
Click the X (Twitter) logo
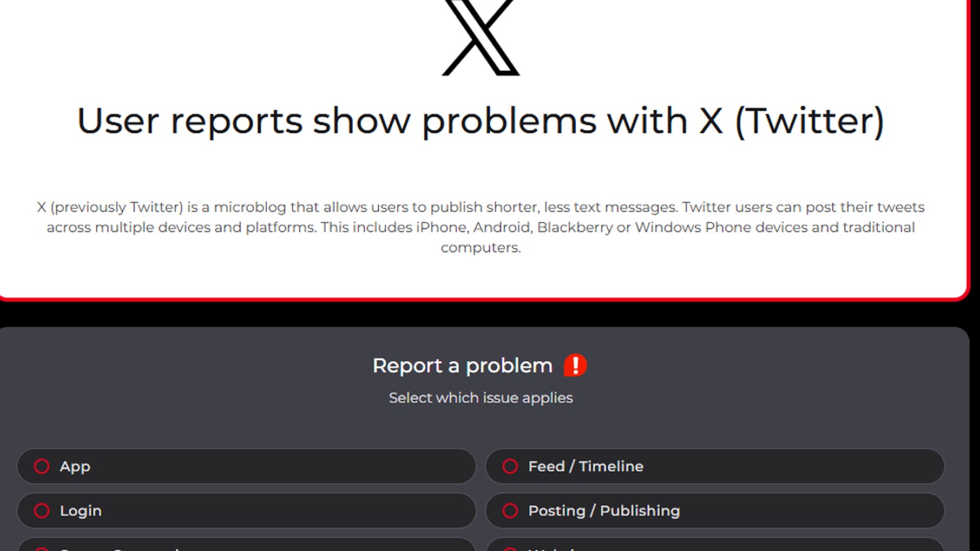481,37
